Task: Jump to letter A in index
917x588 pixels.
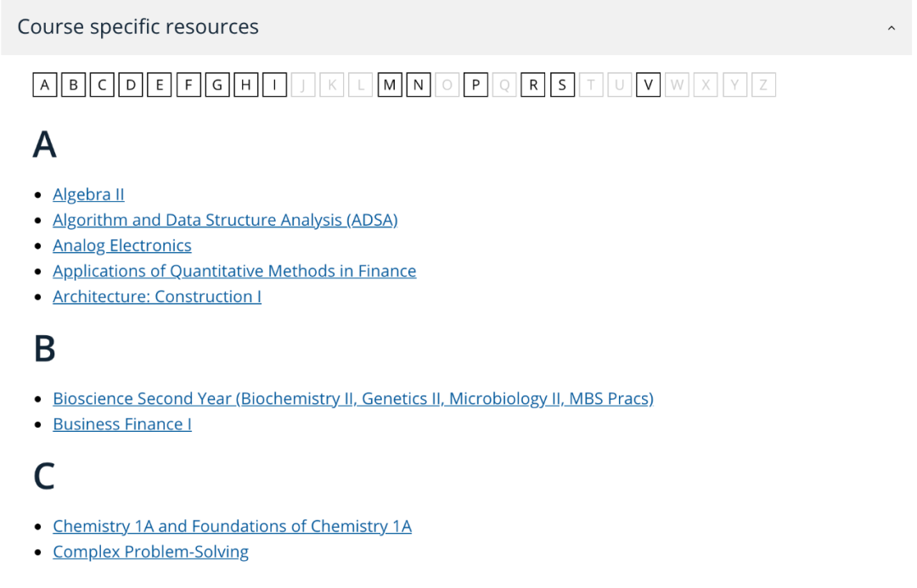Action: pos(45,85)
